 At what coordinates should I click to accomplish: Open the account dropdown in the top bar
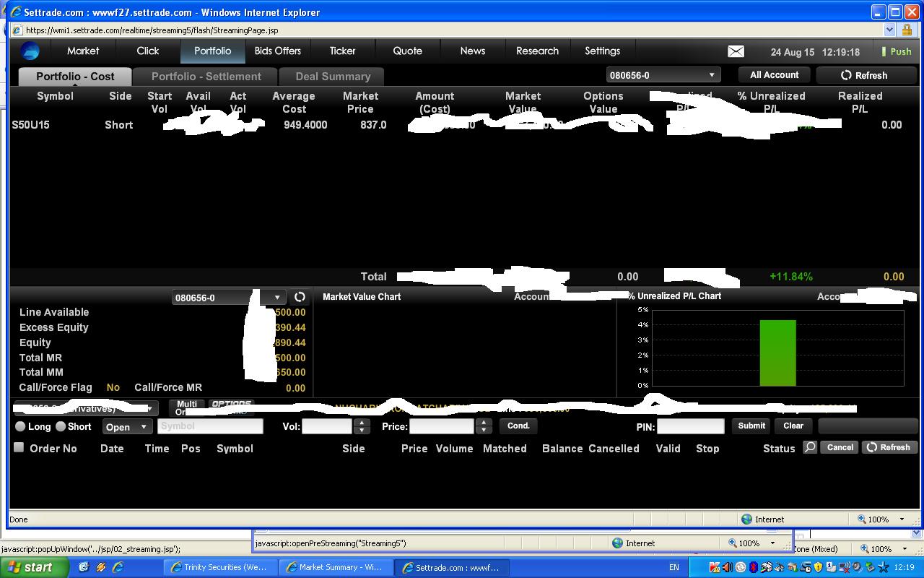pos(662,75)
